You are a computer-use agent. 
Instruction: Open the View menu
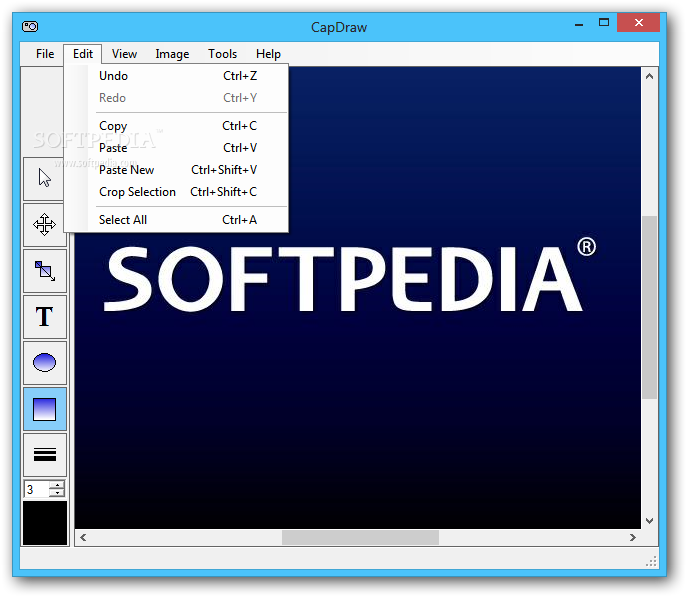point(124,54)
